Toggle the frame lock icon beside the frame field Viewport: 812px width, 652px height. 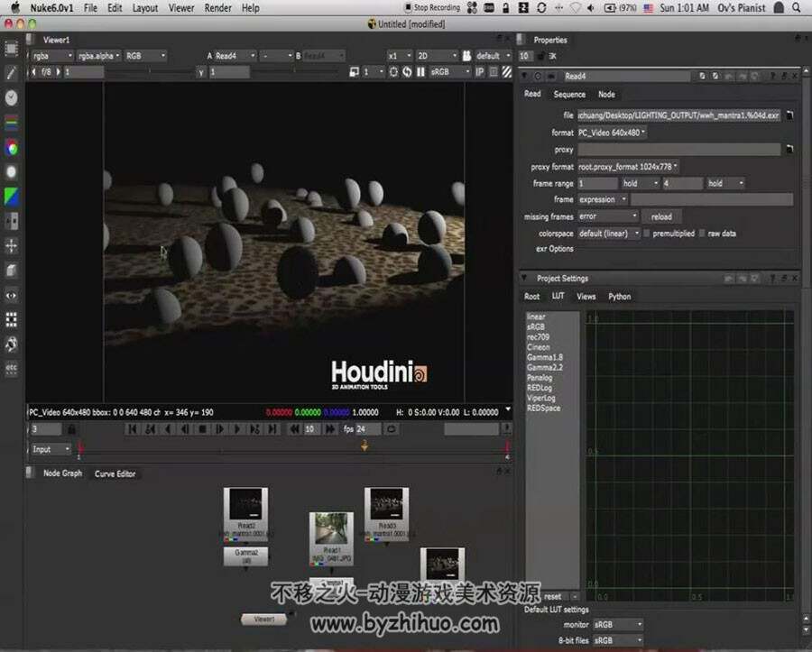[71, 429]
